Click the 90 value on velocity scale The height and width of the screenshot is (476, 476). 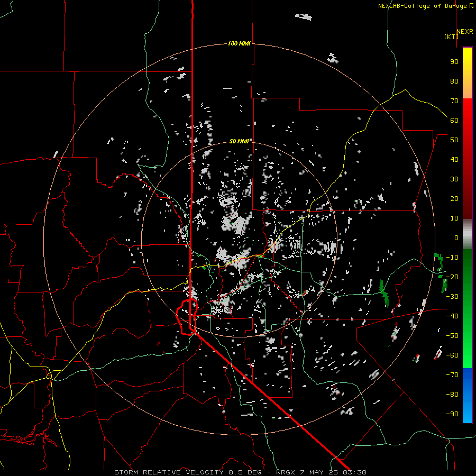[454, 62]
